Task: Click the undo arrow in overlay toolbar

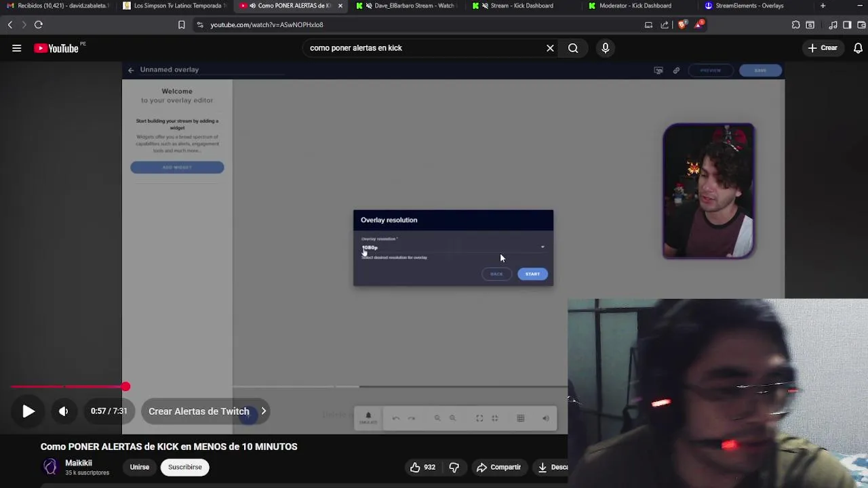Action: point(396,418)
